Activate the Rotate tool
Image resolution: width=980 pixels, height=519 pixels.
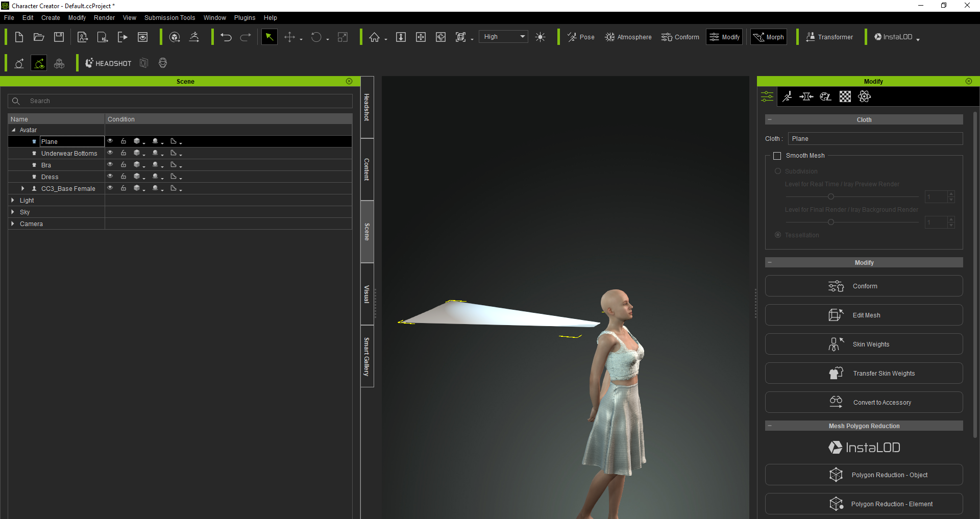pyautogui.click(x=316, y=37)
